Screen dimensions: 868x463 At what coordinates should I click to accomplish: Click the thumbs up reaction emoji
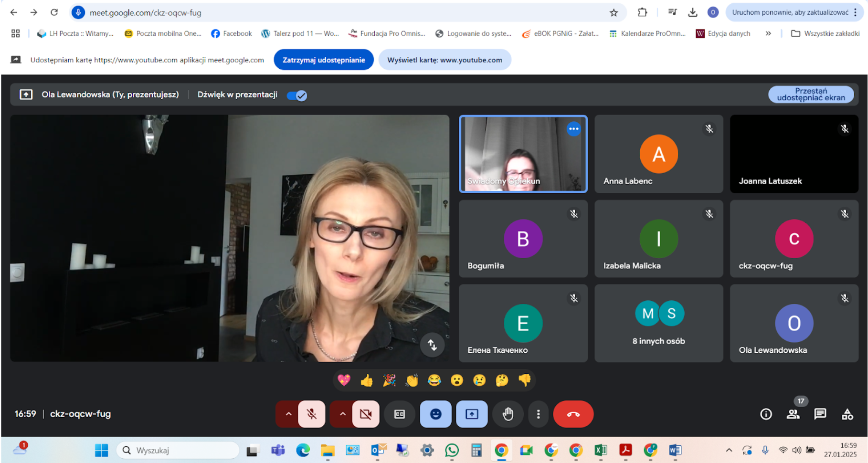[x=367, y=380]
